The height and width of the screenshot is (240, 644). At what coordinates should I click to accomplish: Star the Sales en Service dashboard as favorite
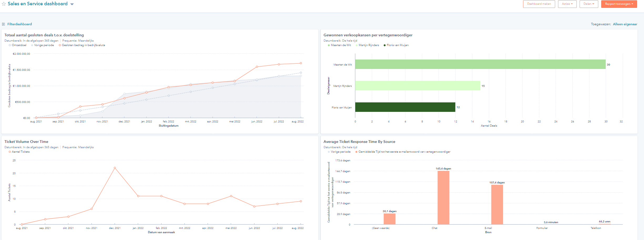4,4
